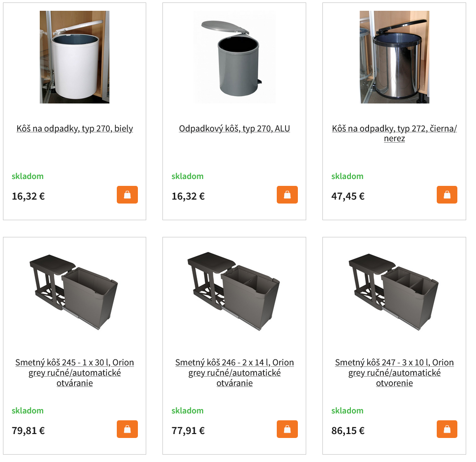476x462 pixels.
Task: Open Smetný kôš 246 2 x 14 l link
Action: coord(235,373)
